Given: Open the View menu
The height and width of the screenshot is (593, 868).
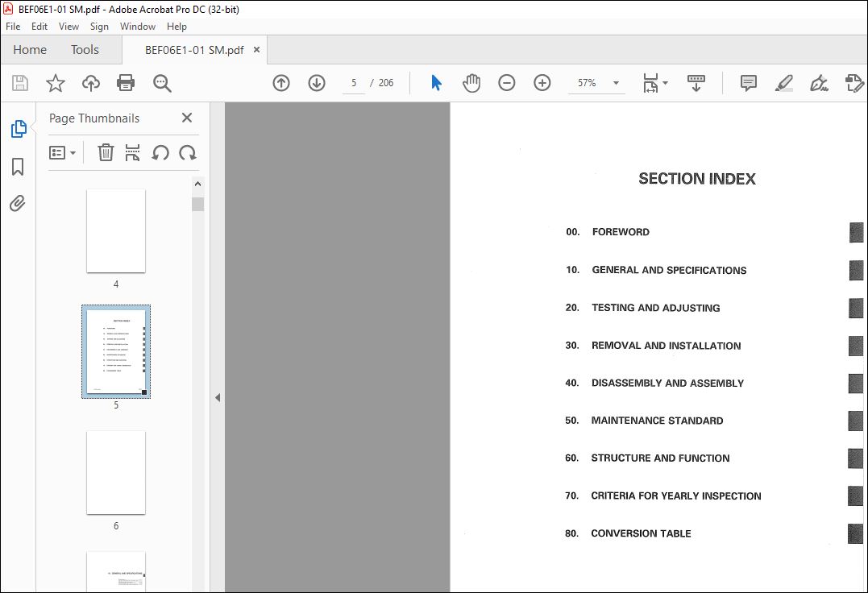Looking at the screenshot, I should 69,27.
